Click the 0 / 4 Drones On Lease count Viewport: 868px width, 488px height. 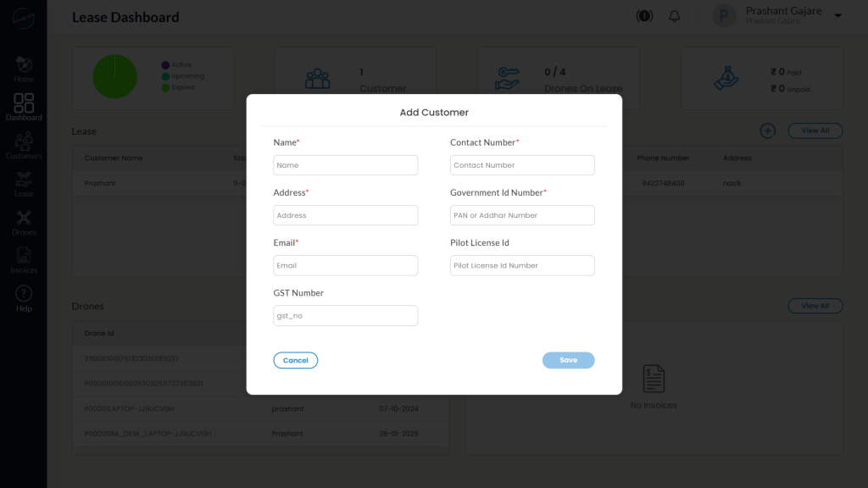point(554,72)
